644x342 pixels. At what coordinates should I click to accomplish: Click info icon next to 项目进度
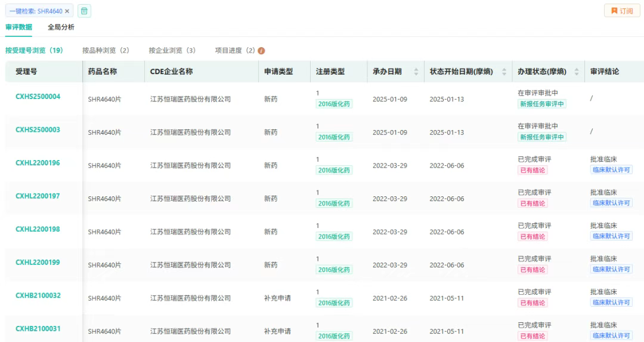click(x=261, y=51)
